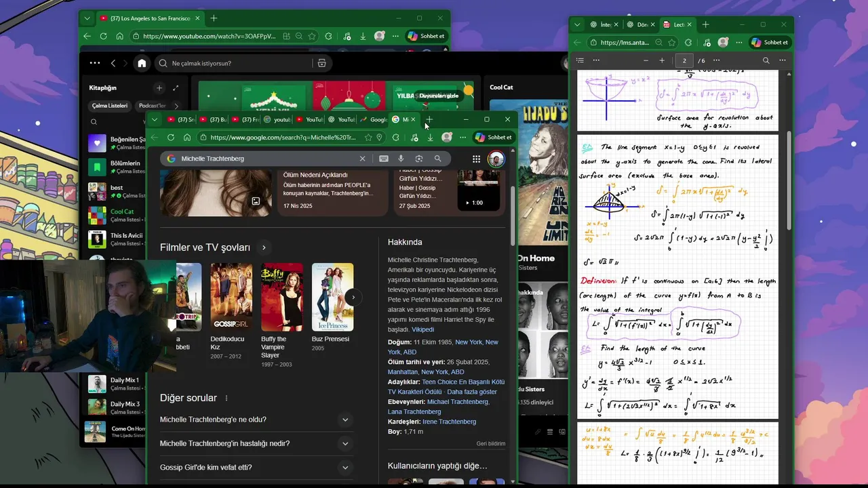Open the 'Filmler ve TV şovları' arrow
This screenshot has height=488, width=868.
264,247
